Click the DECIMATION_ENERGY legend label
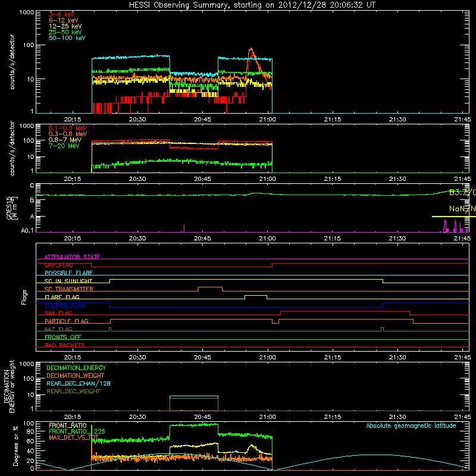Image resolution: width=476 pixels, height=476 pixels. pos(76,368)
